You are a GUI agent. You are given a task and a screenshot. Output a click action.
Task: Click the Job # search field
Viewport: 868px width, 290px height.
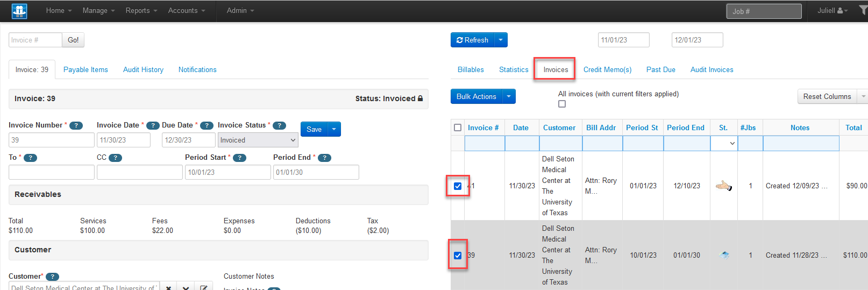click(764, 11)
